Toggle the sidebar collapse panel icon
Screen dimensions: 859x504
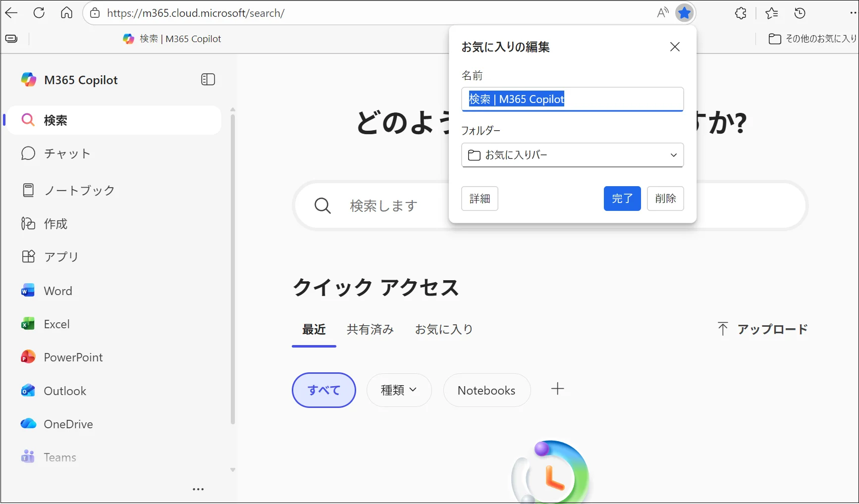tap(208, 80)
